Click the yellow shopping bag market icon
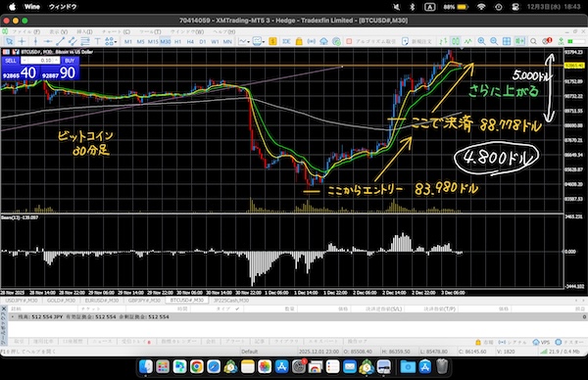 [x=299, y=41]
